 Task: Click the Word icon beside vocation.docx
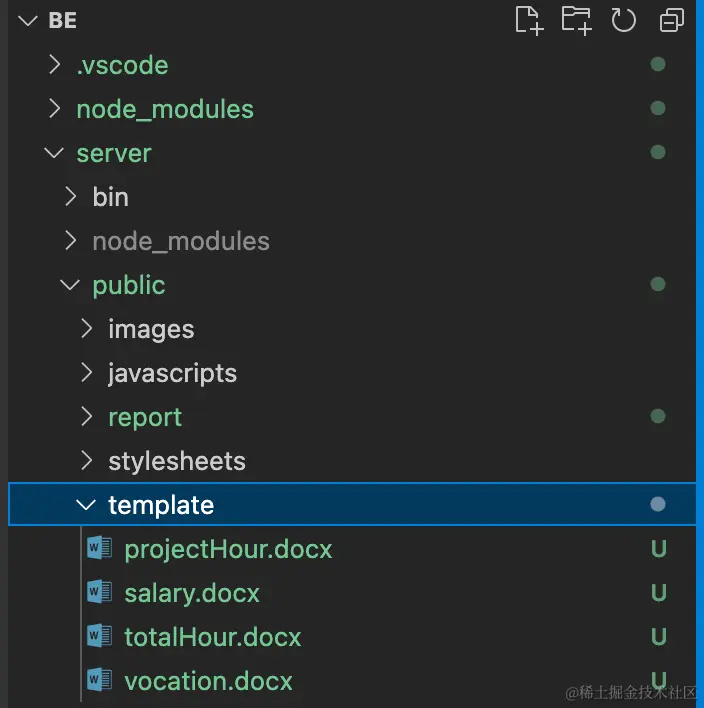[x=99, y=681]
